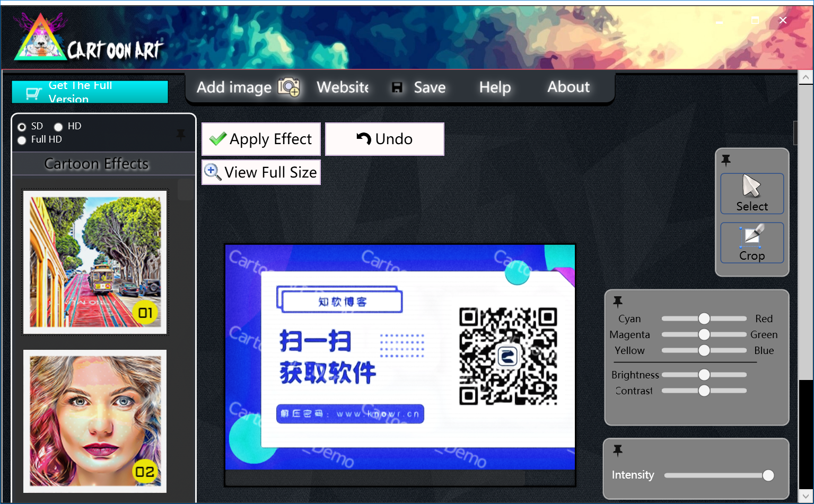
Task: Maximize the Cartoon Art window
Action: tap(755, 21)
